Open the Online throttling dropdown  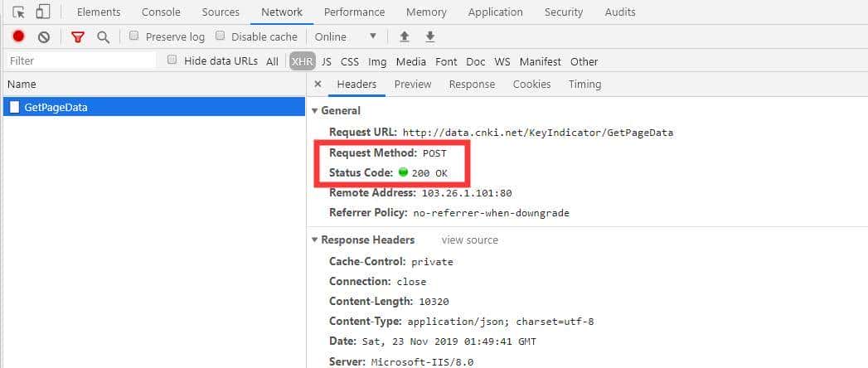click(x=346, y=36)
